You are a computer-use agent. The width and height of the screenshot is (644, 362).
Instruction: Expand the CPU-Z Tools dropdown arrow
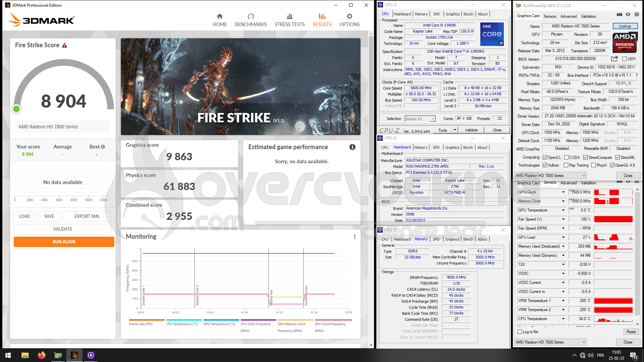[455, 130]
